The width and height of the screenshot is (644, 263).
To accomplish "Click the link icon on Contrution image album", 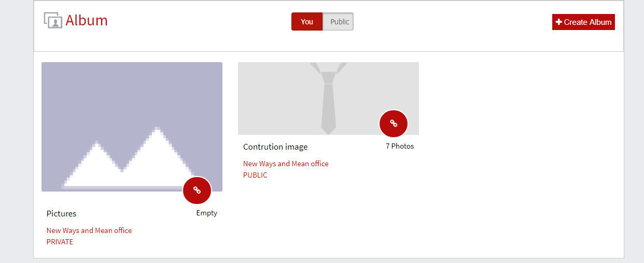I will pos(394,123).
